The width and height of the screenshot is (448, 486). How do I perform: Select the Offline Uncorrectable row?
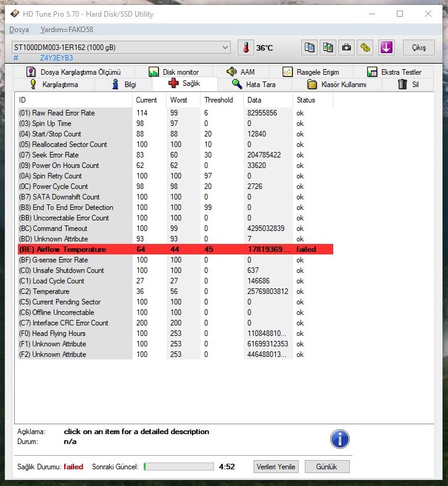[x=175, y=312]
